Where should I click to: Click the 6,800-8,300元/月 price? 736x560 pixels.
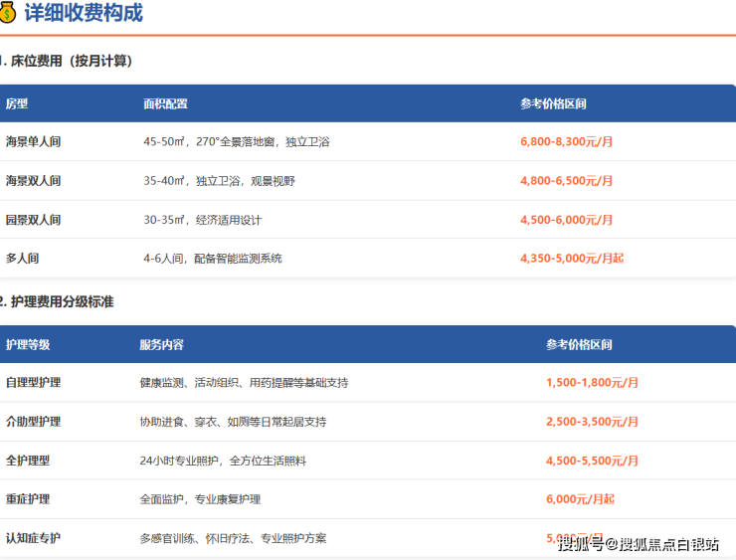[x=566, y=141]
